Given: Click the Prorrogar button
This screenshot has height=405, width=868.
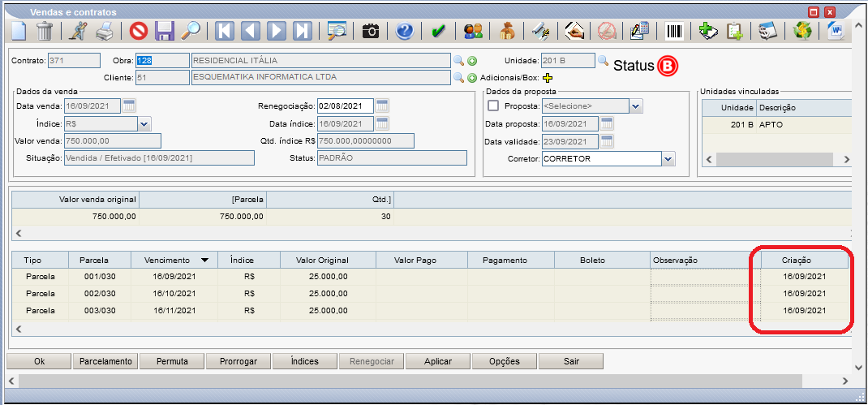Looking at the screenshot, I should pyautogui.click(x=238, y=361).
